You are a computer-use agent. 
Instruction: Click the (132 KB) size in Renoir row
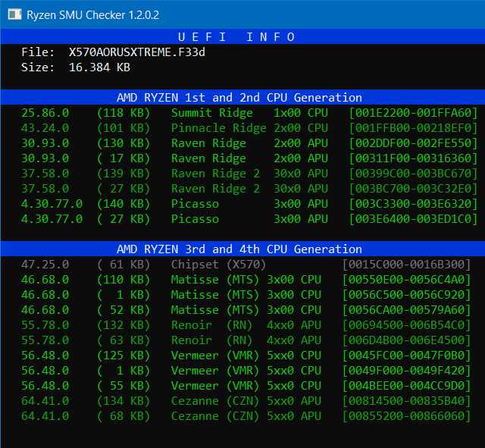[124, 325]
